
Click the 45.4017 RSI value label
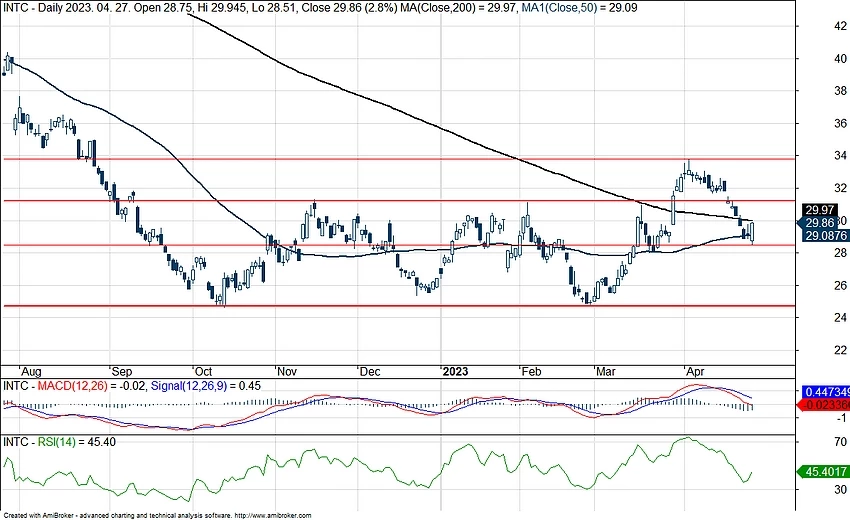pos(823,472)
